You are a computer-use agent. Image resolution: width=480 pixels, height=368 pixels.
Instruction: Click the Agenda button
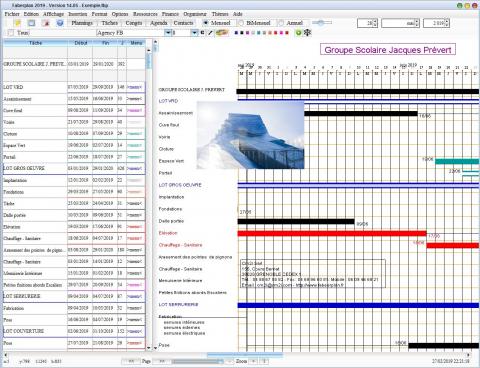tap(159, 23)
